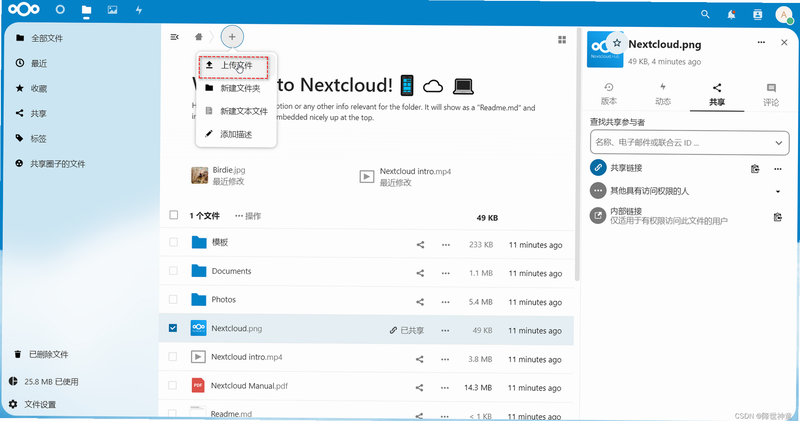Share the Documents folder via share icon
This screenshot has width=800, height=421.
(420, 274)
